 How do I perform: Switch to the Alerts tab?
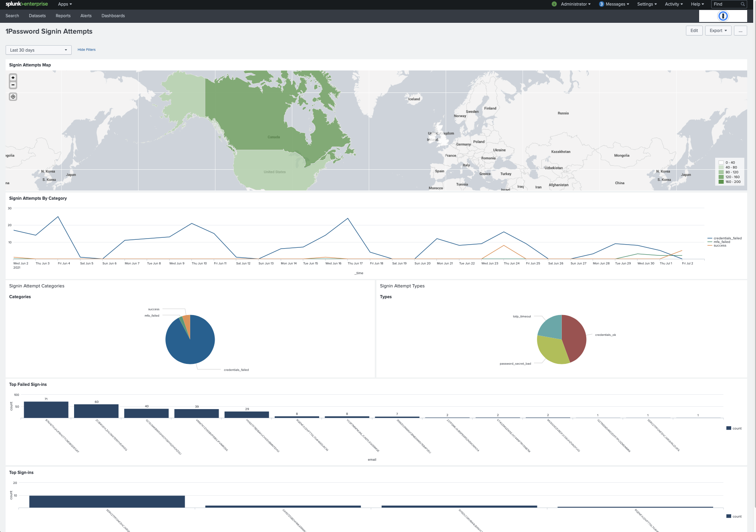(86, 16)
